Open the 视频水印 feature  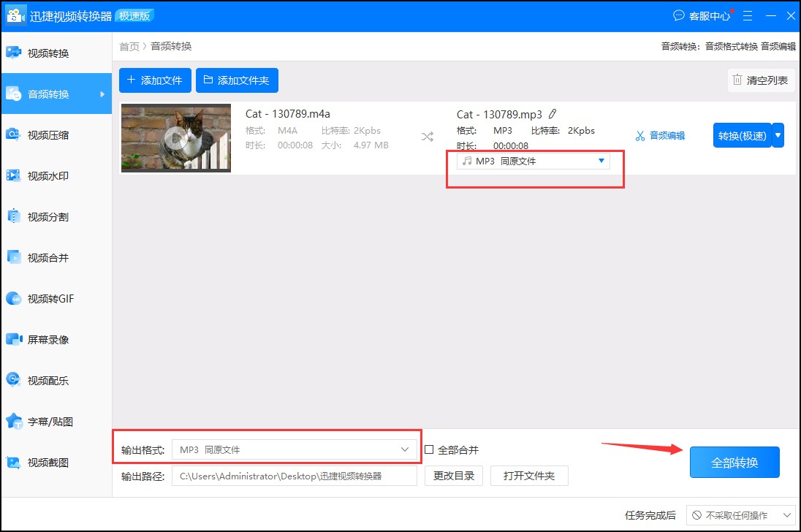44,175
